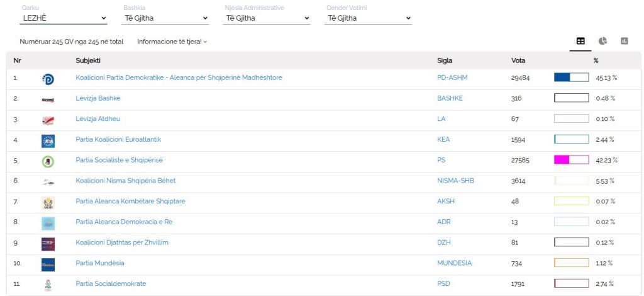Open the Qendër Votimi dropdown

(x=368, y=18)
